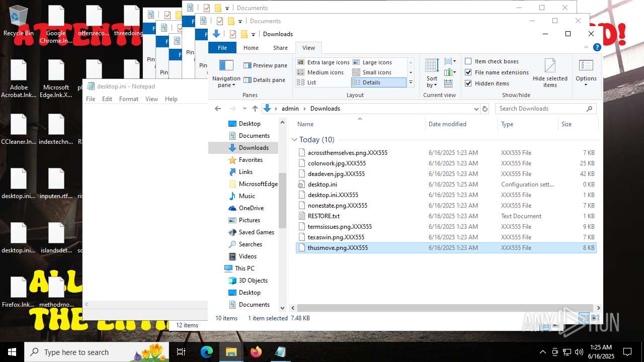Click the Search Downloads field
This screenshot has width=644, height=362.
pos(541,109)
